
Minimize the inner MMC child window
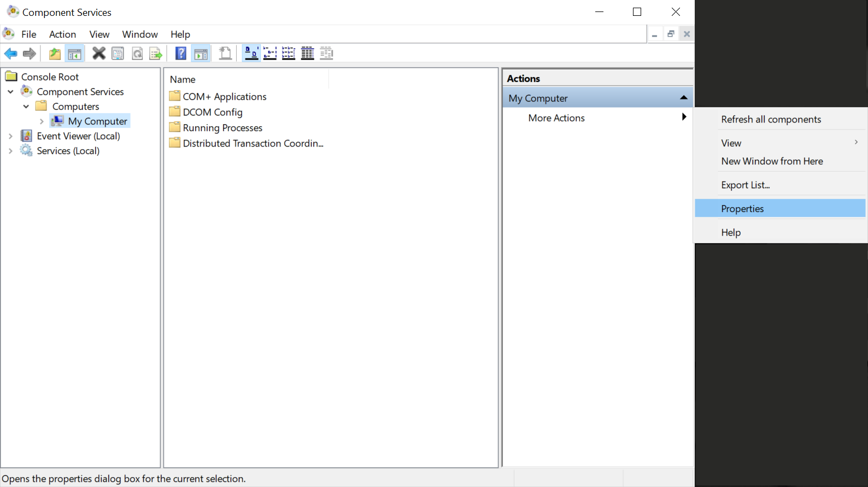coord(654,34)
